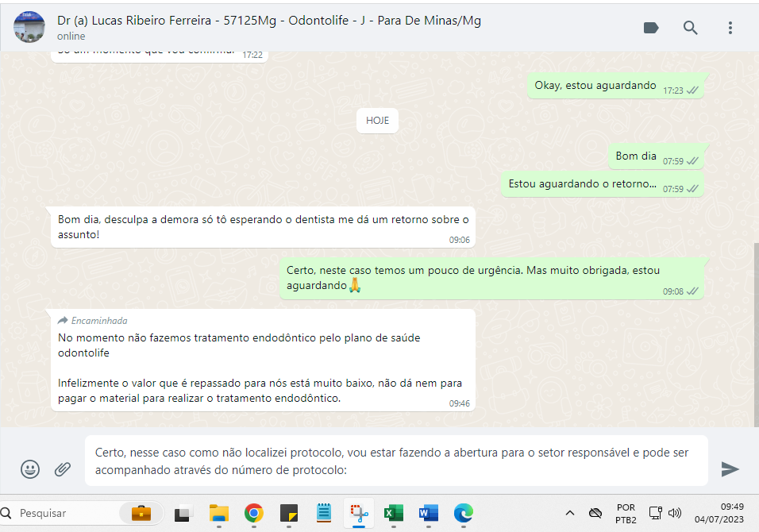
Task: Expand the system tray hidden icons
Action: (570, 513)
